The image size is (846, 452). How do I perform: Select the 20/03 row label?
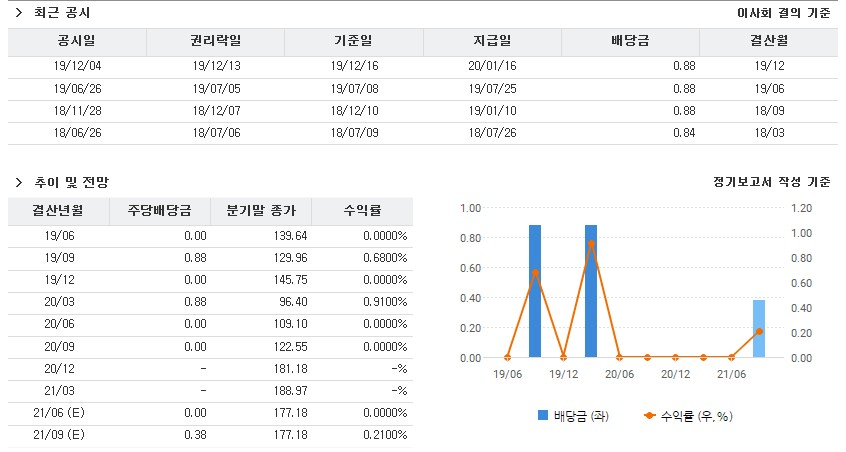[x=59, y=303]
